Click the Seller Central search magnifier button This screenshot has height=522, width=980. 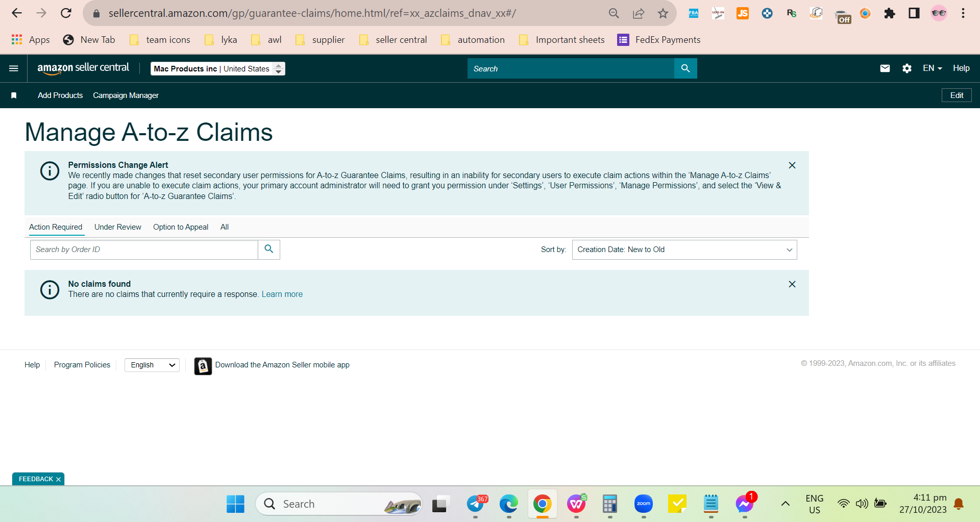click(685, 68)
